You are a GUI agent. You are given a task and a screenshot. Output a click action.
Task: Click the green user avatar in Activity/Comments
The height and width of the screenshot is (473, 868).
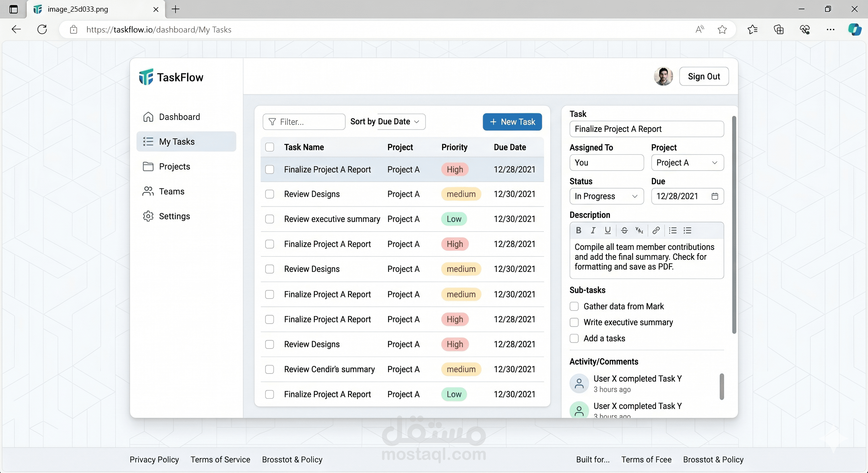tap(579, 410)
